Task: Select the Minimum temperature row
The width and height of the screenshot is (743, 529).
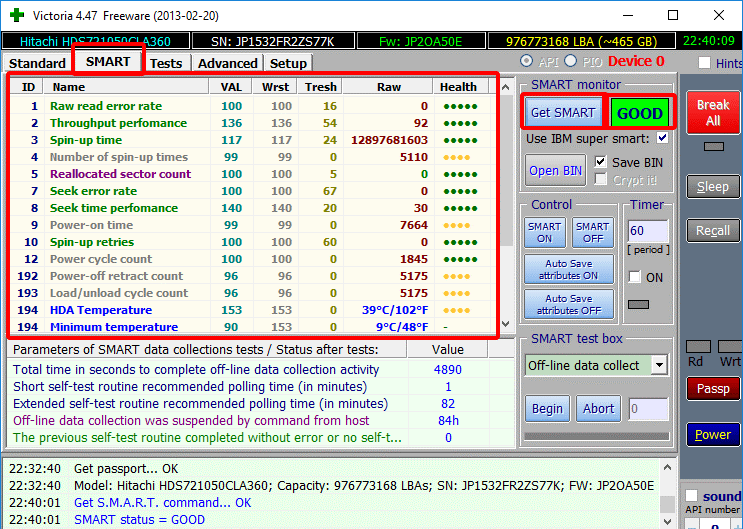Action: 252,327
